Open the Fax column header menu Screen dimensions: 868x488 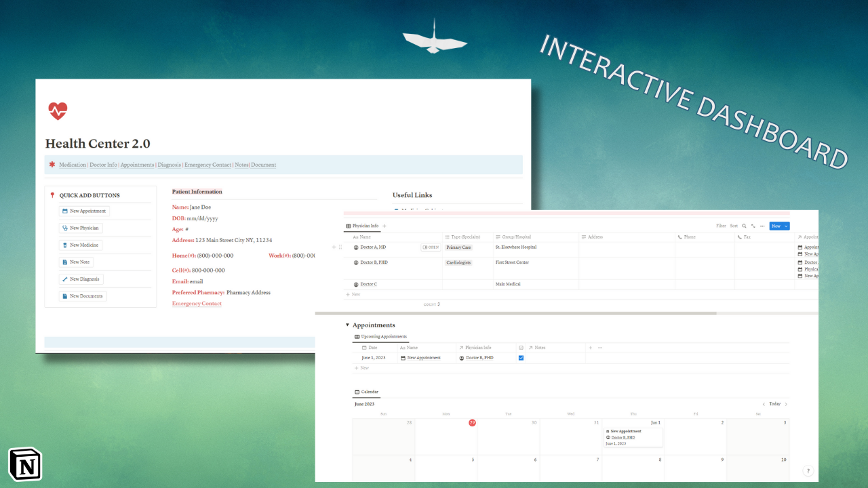pos(765,237)
